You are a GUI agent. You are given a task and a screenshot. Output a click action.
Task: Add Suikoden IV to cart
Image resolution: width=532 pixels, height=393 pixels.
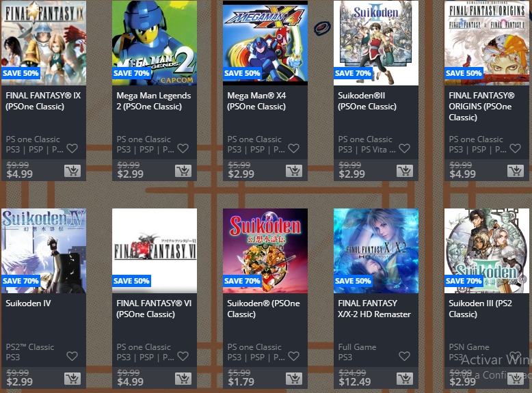click(x=72, y=379)
